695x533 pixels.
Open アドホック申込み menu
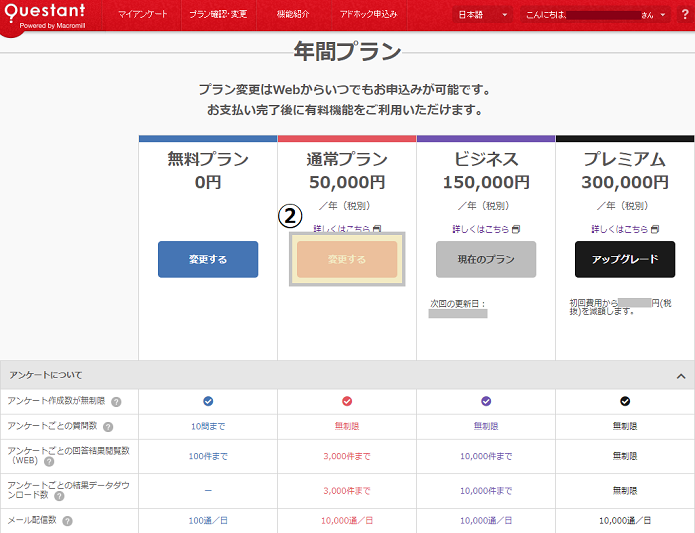pyautogui.click(x=369, y=14)
